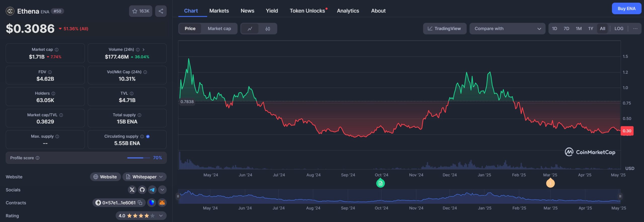Expand more social links chevron
The width and height of the screenshot is (644, 222).
click(x=162, y=190)
